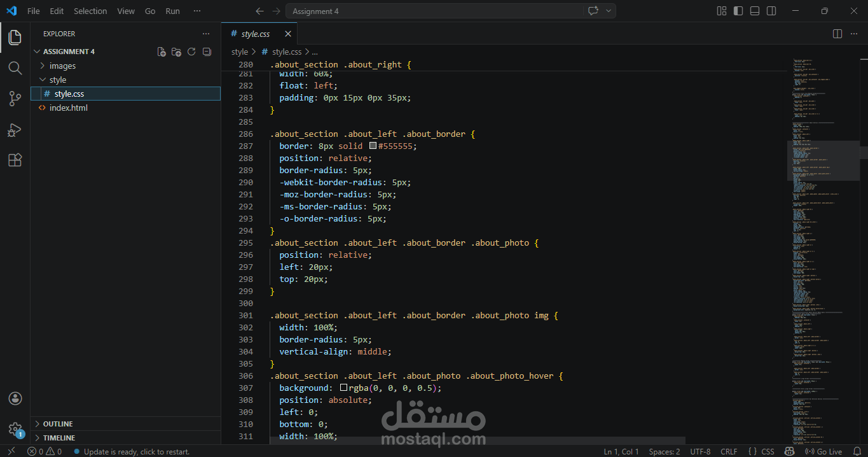This screenshot has height=457, width=868.
Task: Go to line via Ln 1, Col 1
Action: click(x=621, y=451)
